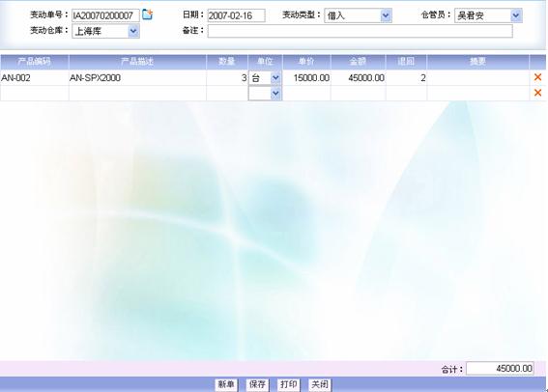
Task: Click the 产品描述 cell AN-SPX2000
Action: coord(137,77)
